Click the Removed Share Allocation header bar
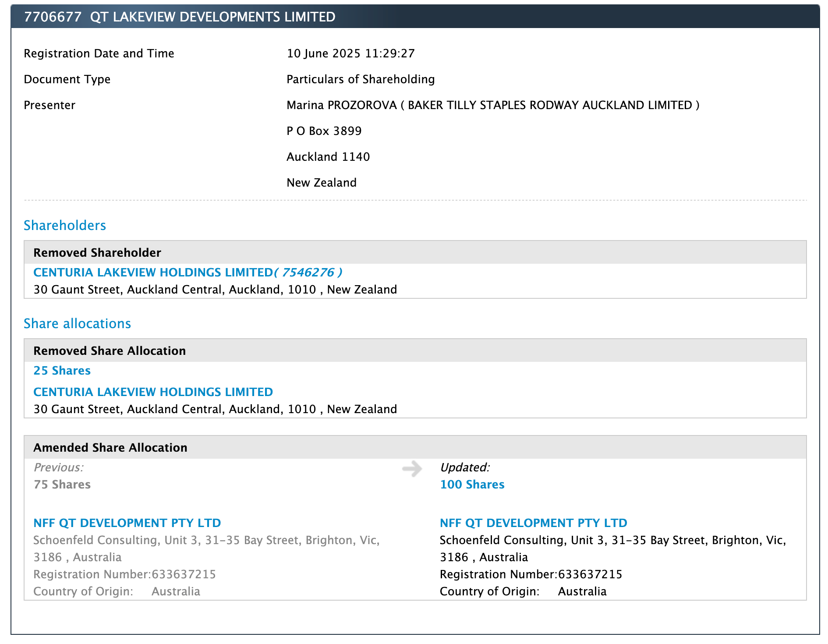The width and height of the screenshot is (828, 644). pos(415,350)
